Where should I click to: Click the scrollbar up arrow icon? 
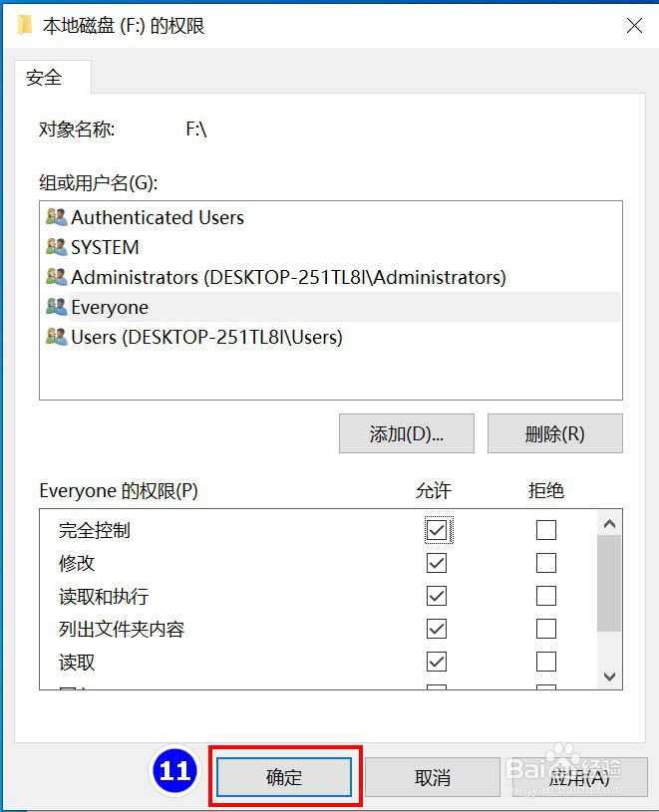(x=608, y=522)
